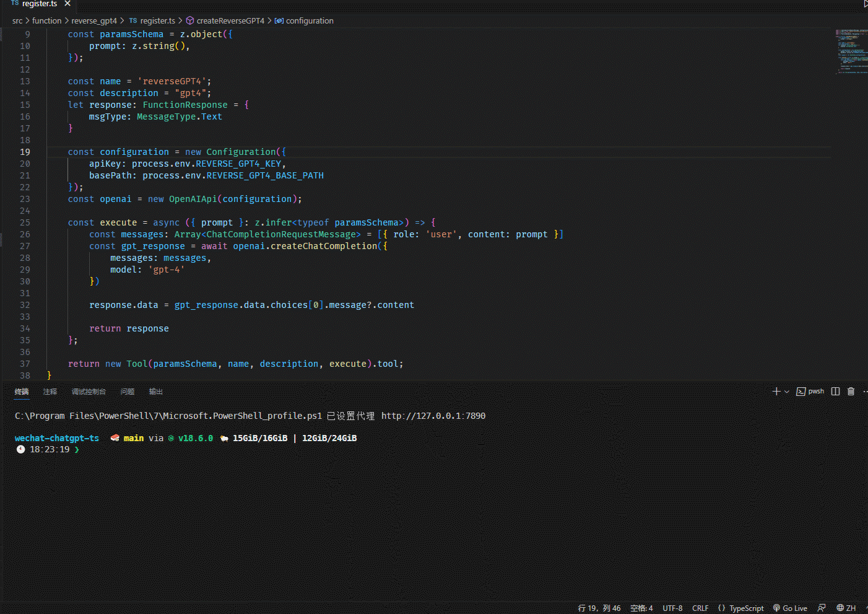Screen dimensions: 868x614
Task: Select the register.ts editor tab
Action: click(x=37, y=4)
